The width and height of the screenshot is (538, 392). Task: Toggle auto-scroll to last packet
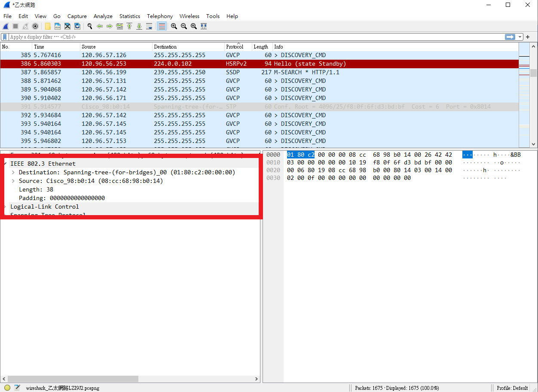tap(149, 26)
